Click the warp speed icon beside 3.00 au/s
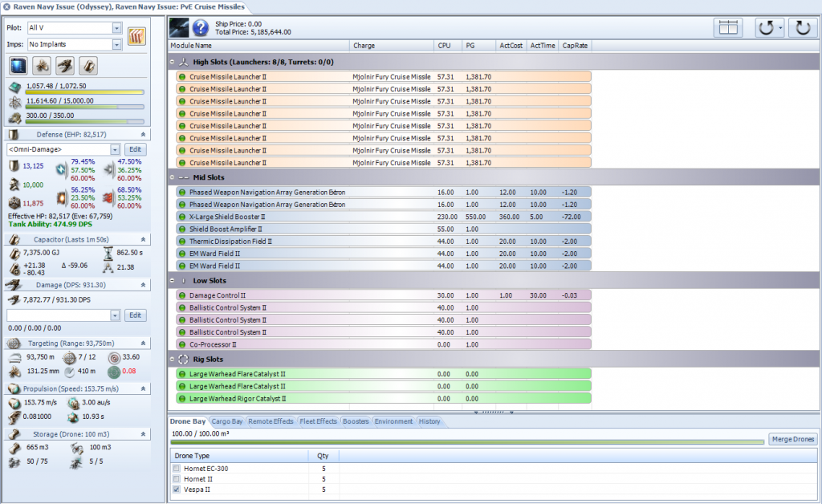 (73, 403)
